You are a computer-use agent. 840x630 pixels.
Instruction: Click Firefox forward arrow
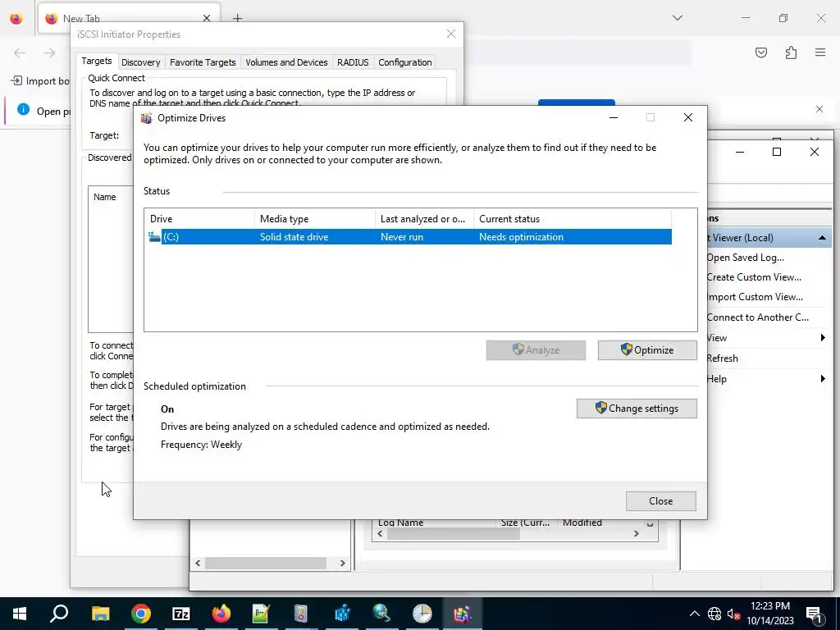(x=49, y=52)
